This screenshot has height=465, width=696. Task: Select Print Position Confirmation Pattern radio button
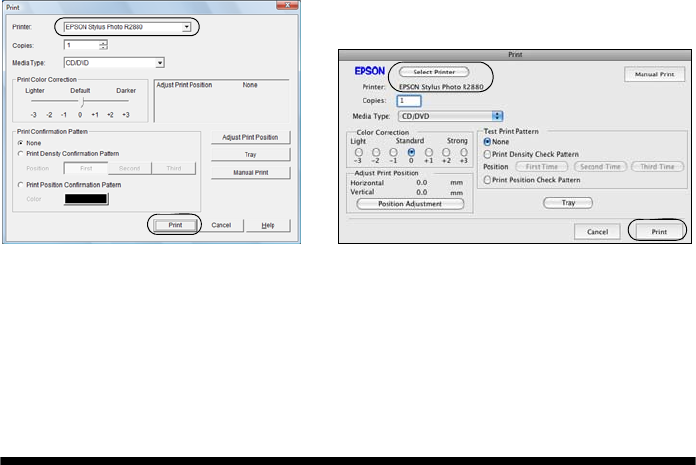point(20,185)
